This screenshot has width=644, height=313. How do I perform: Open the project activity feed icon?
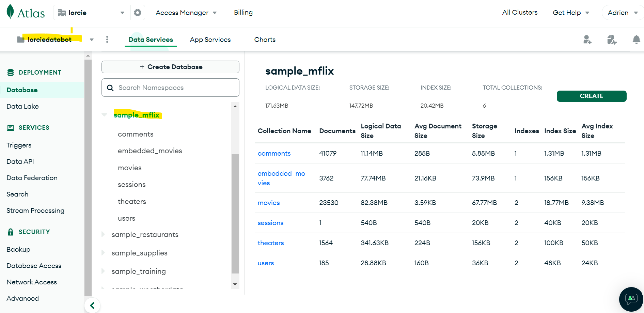(x=612, y=40)
